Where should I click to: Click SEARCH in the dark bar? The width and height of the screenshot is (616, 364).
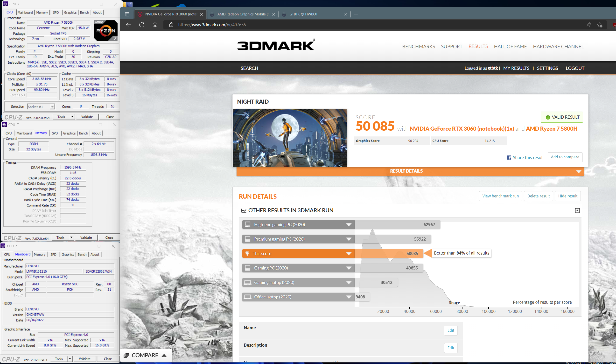(x=249, y=68)
